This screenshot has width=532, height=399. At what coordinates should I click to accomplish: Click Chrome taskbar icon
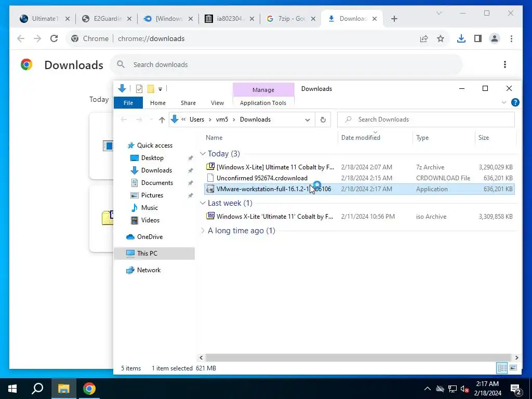tap(89, 389)
